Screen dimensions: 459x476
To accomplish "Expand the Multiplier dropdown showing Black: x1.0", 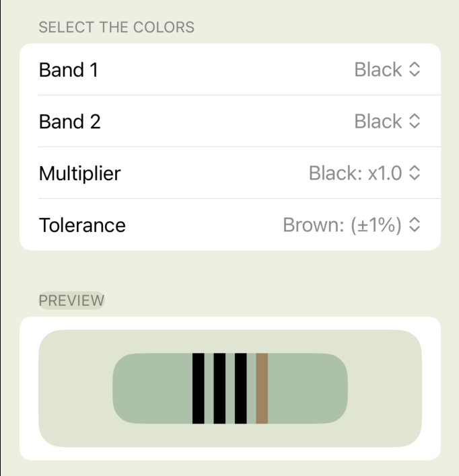I will pos(355,173).
